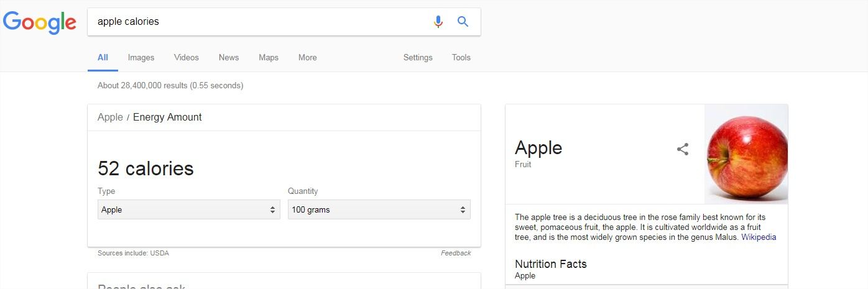Switch to the Images tab
868x289 pixels.
(141, 57)
